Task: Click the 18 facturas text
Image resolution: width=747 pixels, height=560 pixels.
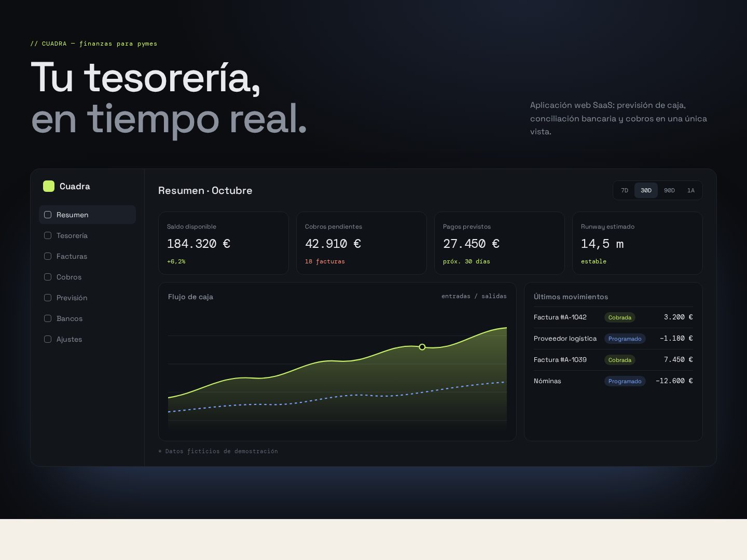Action: (x=325, y=261)
